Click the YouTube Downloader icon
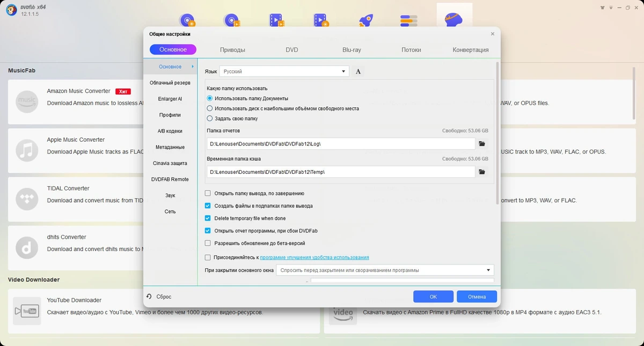644x346 pixels. 27,311
